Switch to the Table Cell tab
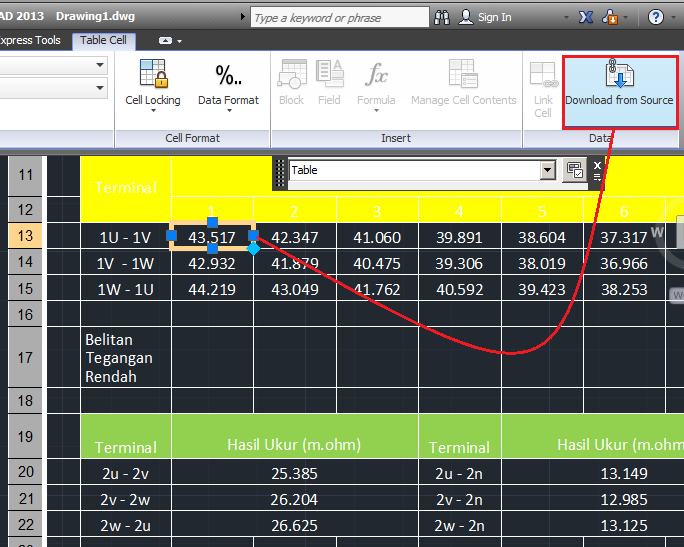This screenshot has height=547, width=684. point(104,41)
